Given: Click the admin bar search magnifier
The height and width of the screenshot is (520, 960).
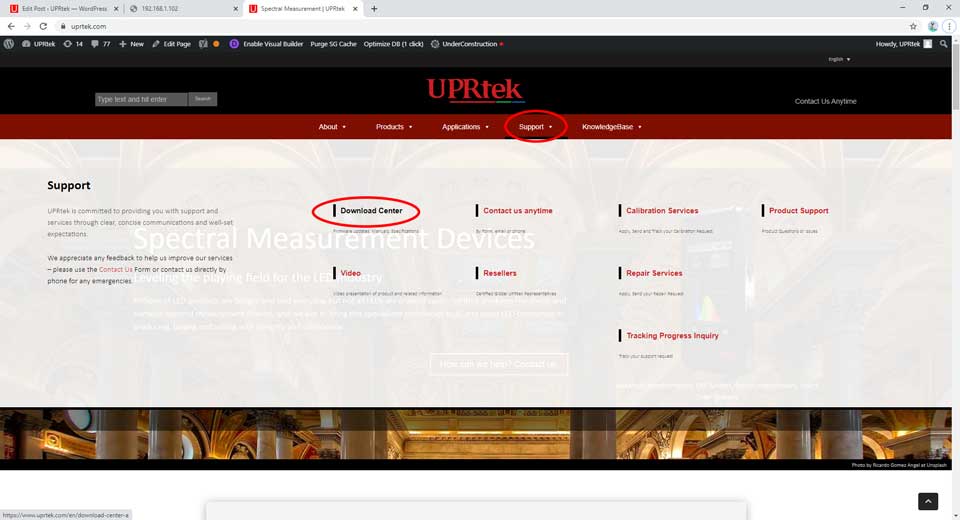Looking at the screenshot, I should click(x=943, y=44).
